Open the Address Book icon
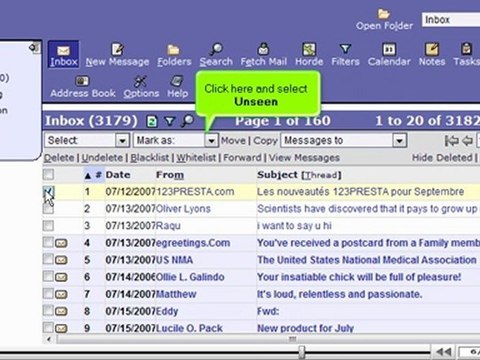 point(82,81)
